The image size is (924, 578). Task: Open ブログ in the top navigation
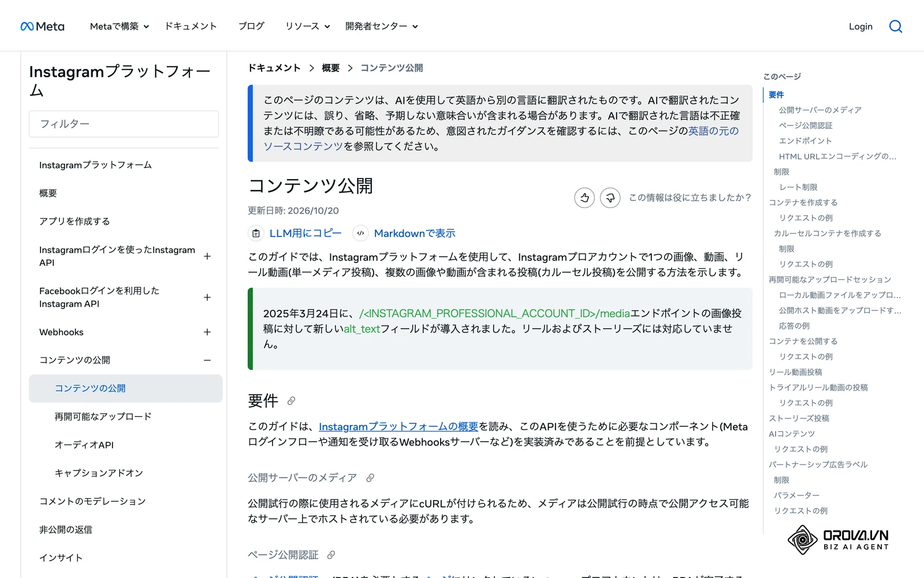(x=251, y=27)
